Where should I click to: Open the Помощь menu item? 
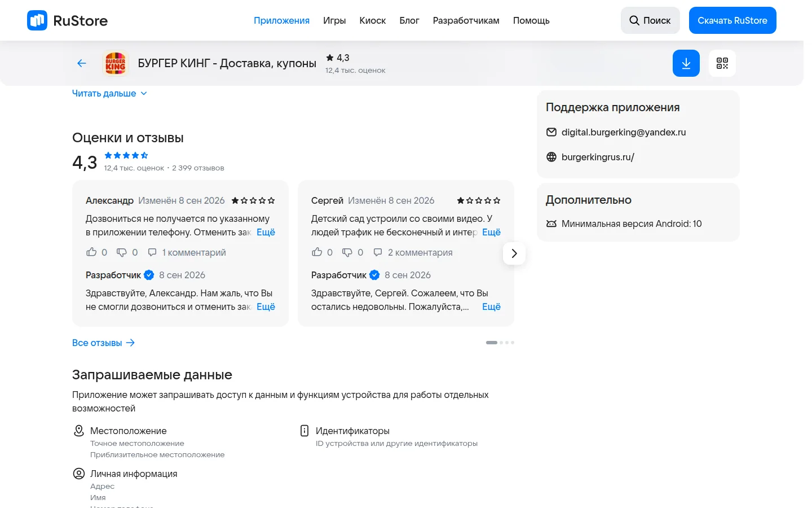click(531, 20)
